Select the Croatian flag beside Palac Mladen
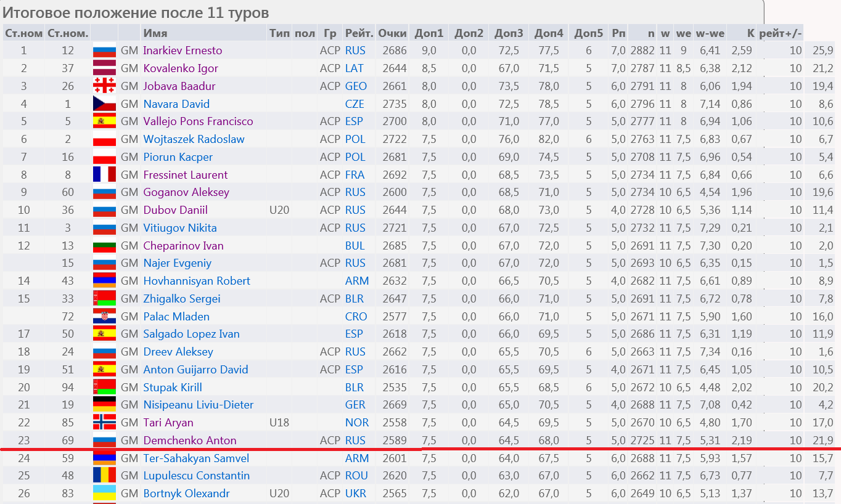Image resolution: width=841 pixels, height=504 pixels. tap(104, 316)
